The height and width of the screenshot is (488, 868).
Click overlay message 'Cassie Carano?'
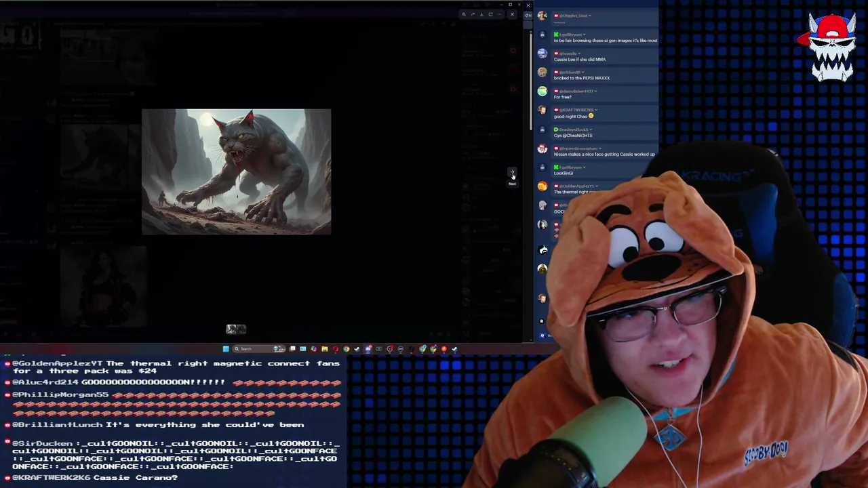pyautogui.click(x=136, y=478)
